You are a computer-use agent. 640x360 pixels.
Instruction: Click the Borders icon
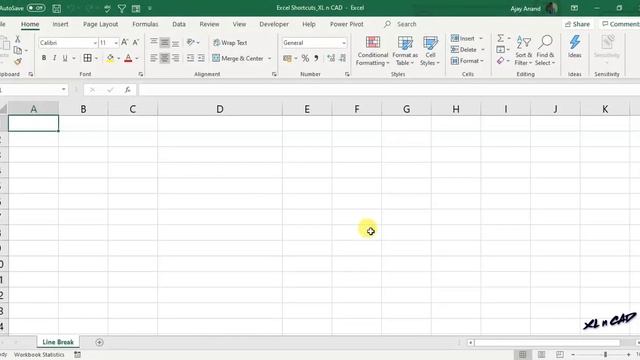(87, 58)
